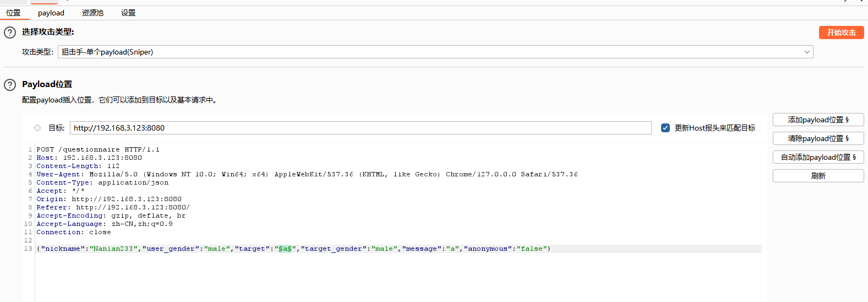Screen dimensions: 868x302
Task: Click the highlighted §a§ payload marker
Action: [x=285, y=249]
